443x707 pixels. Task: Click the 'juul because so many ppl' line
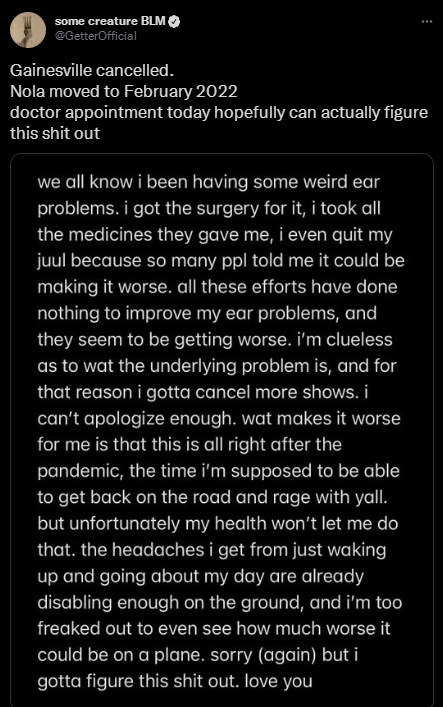[221, 261]
